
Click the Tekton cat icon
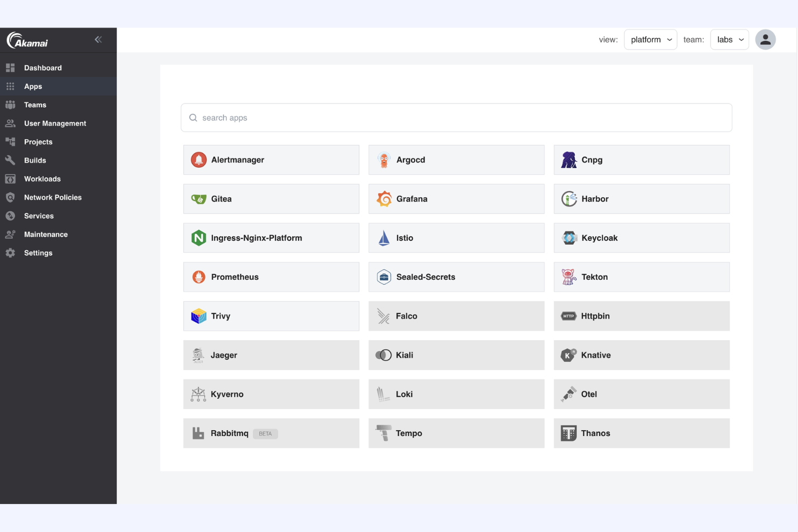point(568,277)
